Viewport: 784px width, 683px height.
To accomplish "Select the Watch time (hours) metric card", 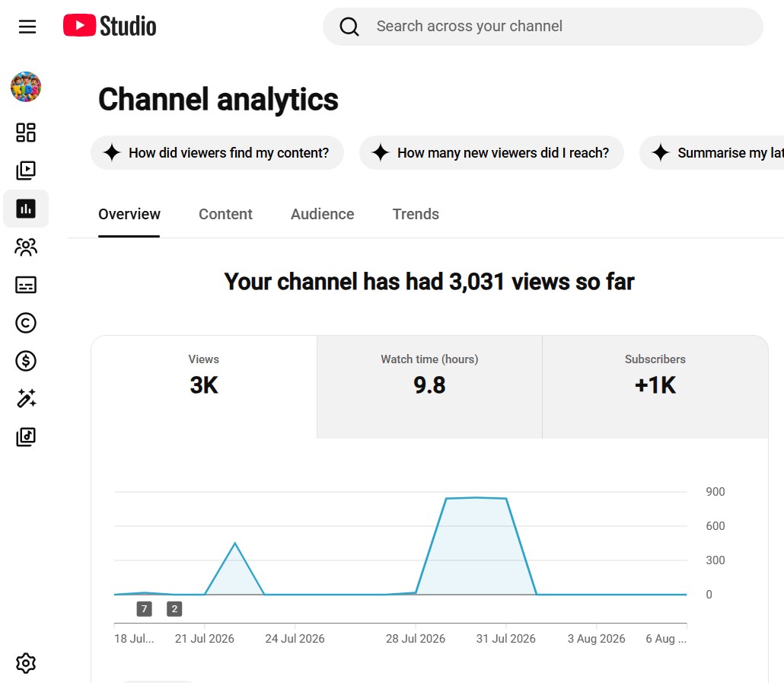I will [429, 387].
